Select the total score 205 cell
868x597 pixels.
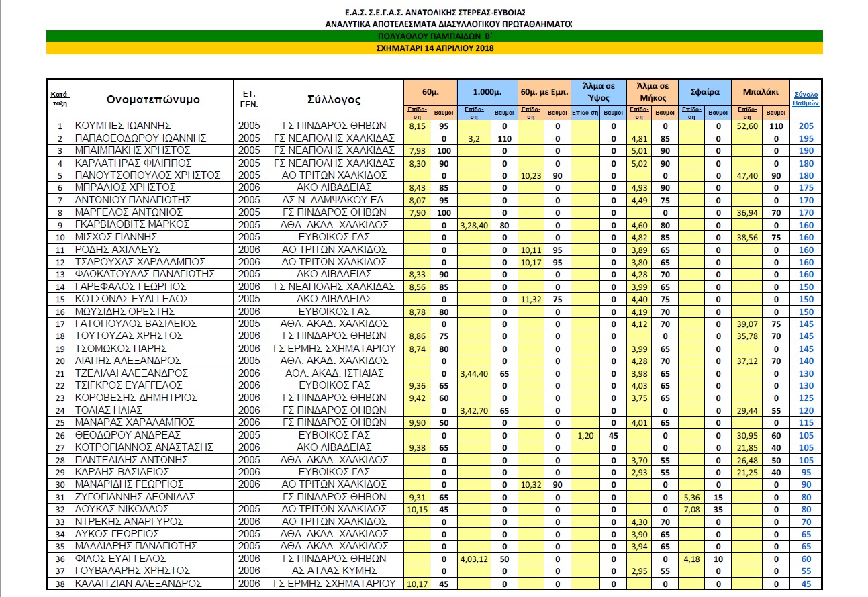(806, 126)
